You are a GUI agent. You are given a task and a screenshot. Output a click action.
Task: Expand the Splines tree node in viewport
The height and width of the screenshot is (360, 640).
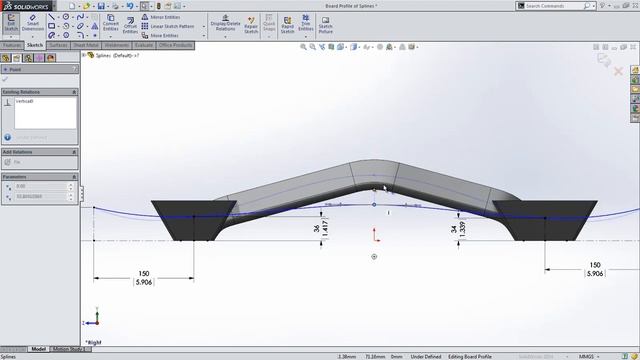click(x=84, y=55)
